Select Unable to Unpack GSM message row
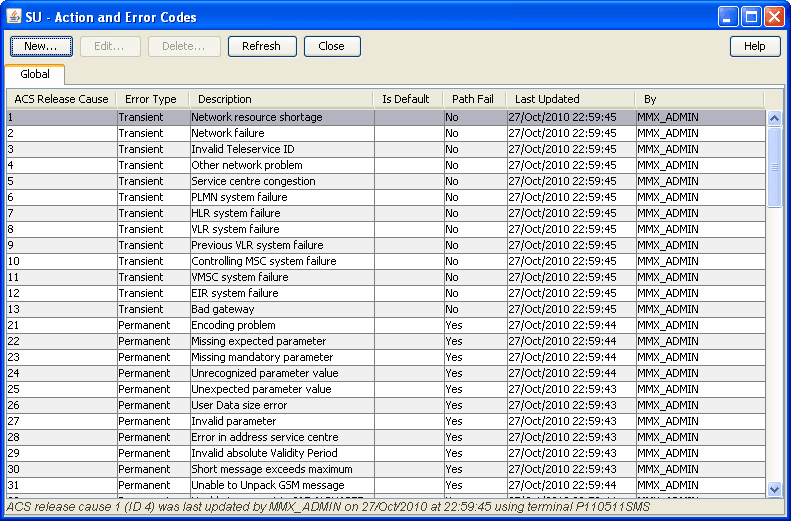 click(x=386, y=485)
